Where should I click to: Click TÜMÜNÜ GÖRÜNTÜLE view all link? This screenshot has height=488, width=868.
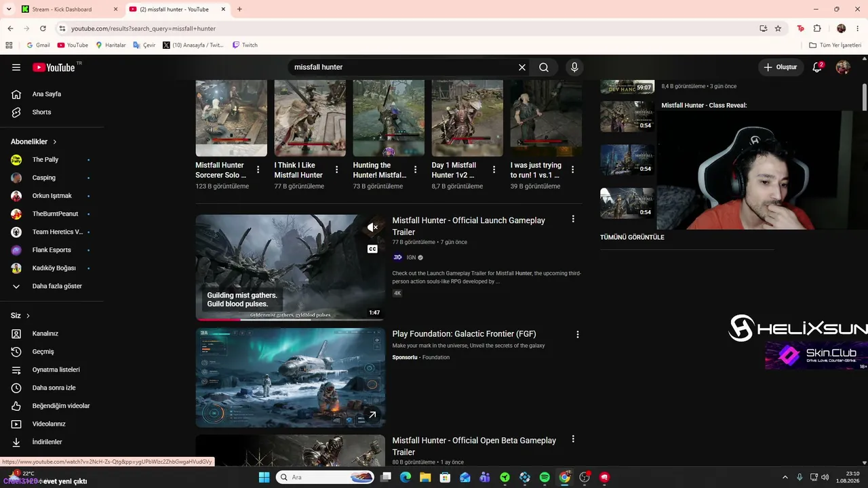(x=632, y=237)
